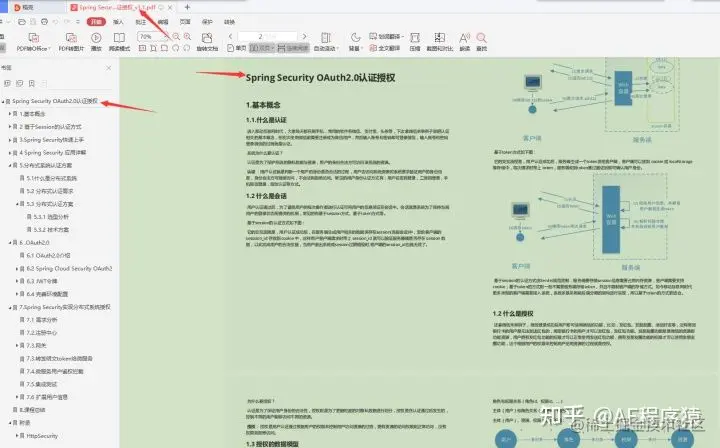
Task: Open the Protect (保护) ribbon tab
Action: [x=207, y=22]
